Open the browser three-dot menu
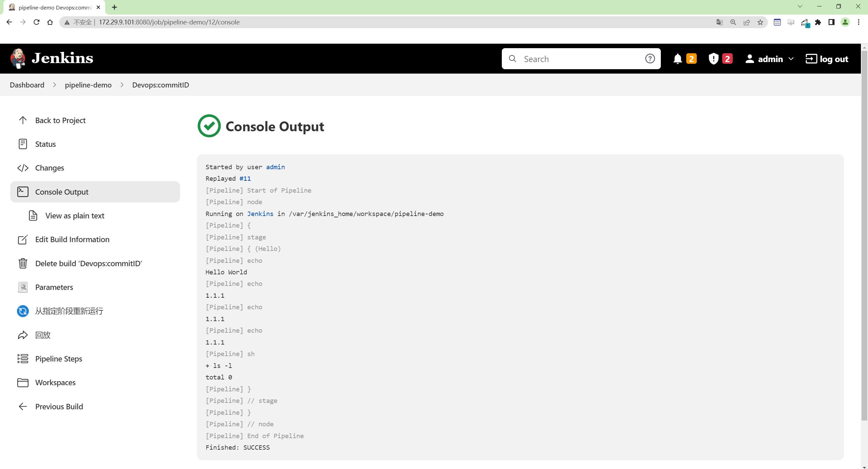Screen dimensions: 868x469 coord(859,22)
